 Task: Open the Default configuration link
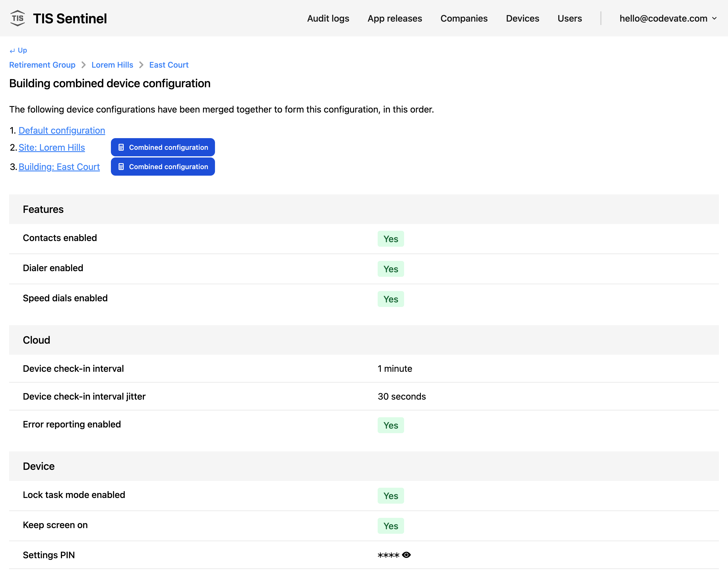[x=62, y=130]
